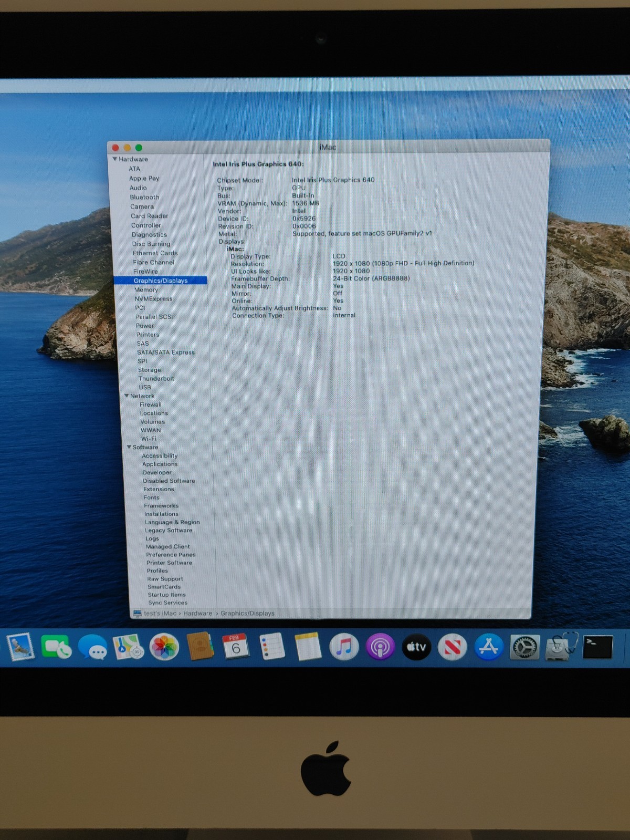Open the App Store icon
Viewport: 630px width, 840px height.
coord(488,647)
